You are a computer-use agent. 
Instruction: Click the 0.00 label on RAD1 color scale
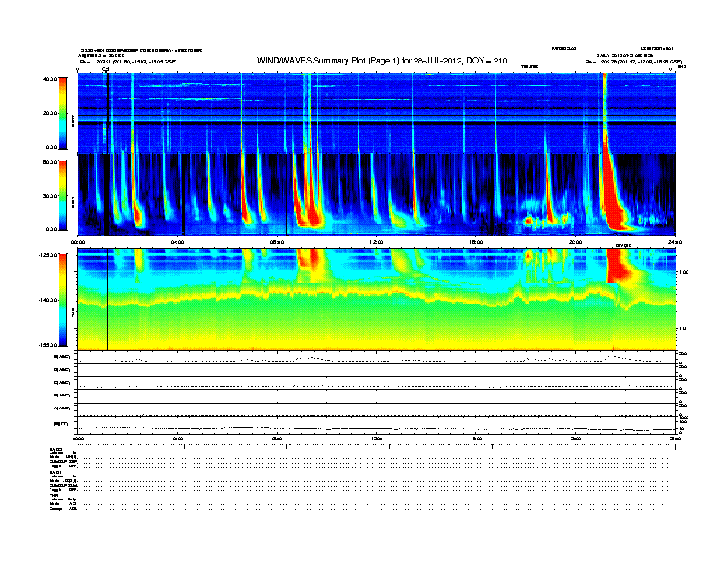coord(51,229)
